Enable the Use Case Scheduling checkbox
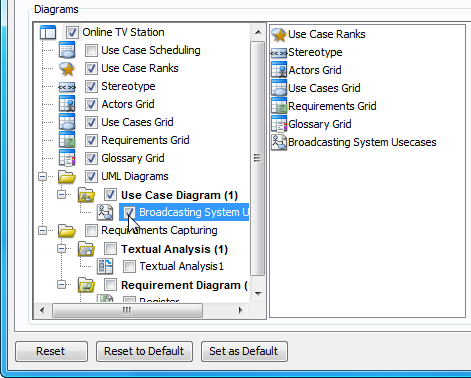Screen dimensions: 471x378 [91, 50]
